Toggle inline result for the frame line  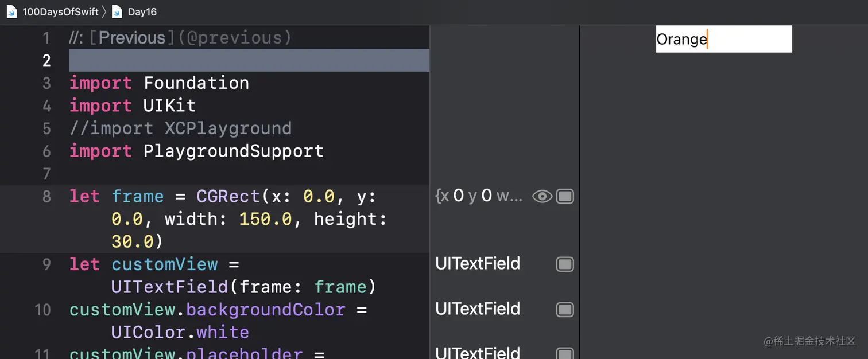point(565,197)
